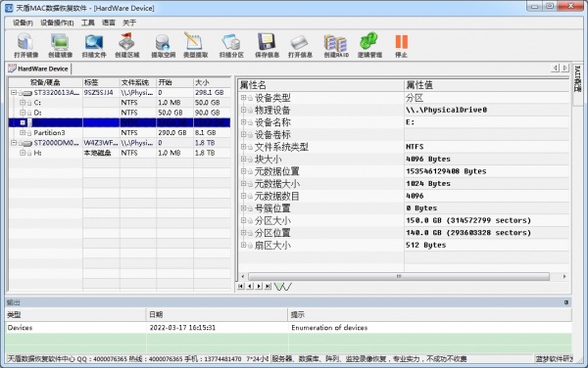Click the tab strip scroll-right arrow
588x368 pixels.
564,68
